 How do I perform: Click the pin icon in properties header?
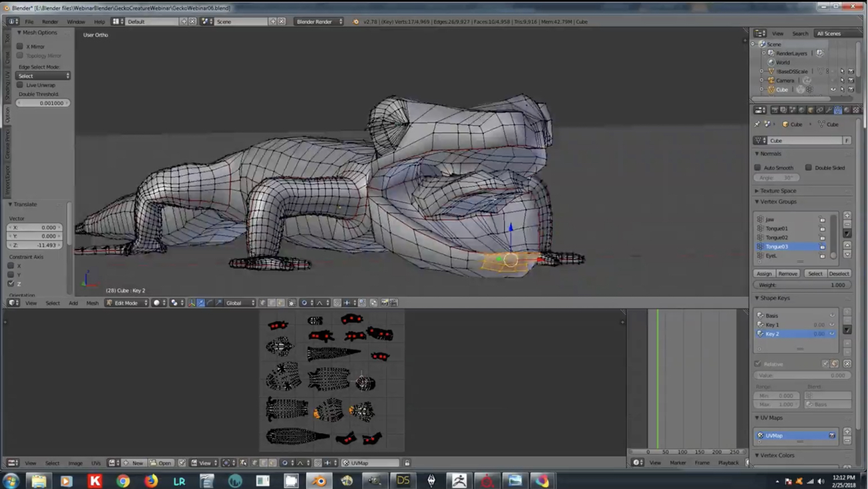pyautogui.click(x=757, y=124)
